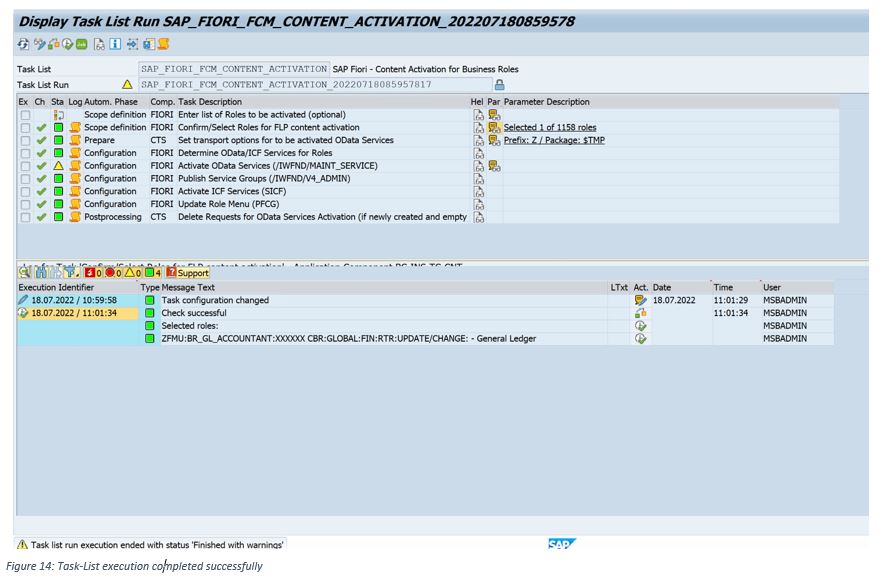This screenshot has width=889, height=576.
Task: Tick checkbox for Confirm/Select Roles task
Action: pyautogui.click(x=26, y=128)
